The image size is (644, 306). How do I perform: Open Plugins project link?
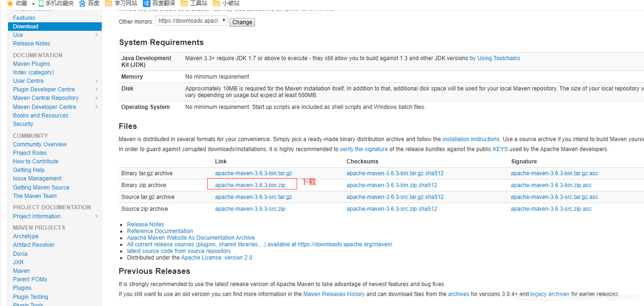click(22, 288)
